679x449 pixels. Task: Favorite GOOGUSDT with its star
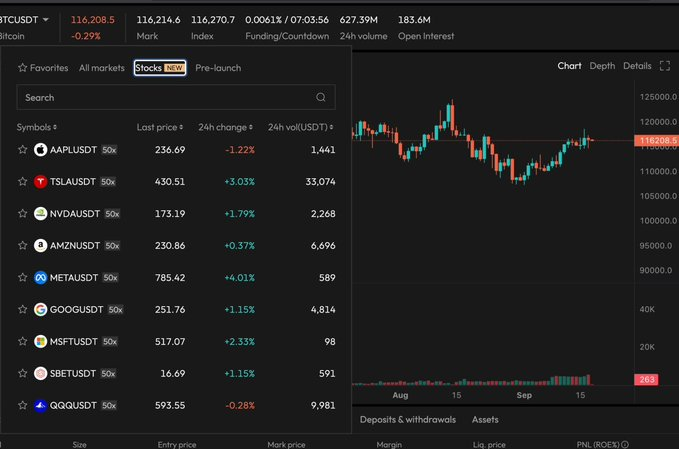click(x=23, y=310)
